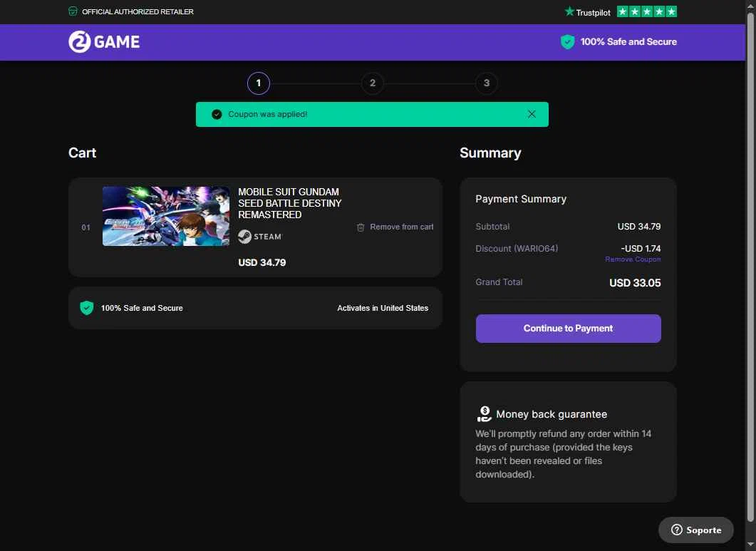Viewport: 756px width, 551px height.
Task: Select checkout step 1
Action: (x=259, y=83)
